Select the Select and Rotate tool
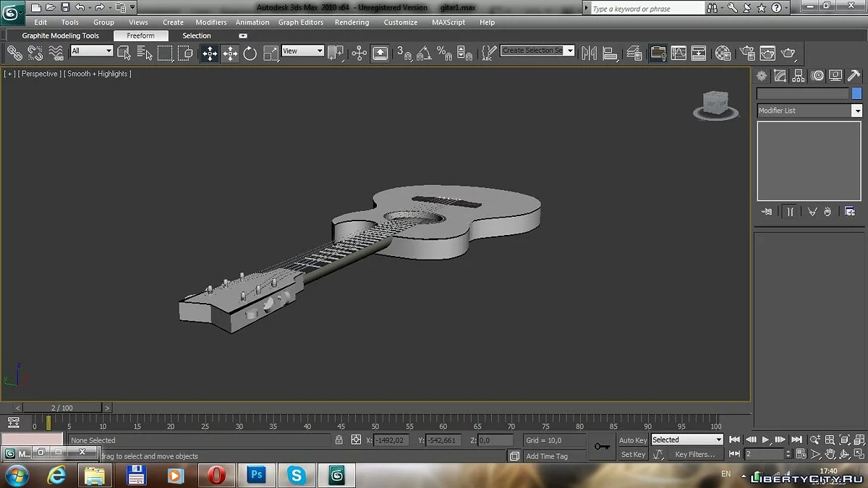868x488 pixels. 250,53
